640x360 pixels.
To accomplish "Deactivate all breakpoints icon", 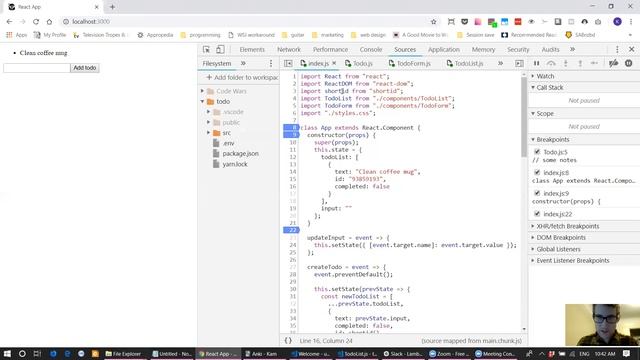I will point(613,63).
